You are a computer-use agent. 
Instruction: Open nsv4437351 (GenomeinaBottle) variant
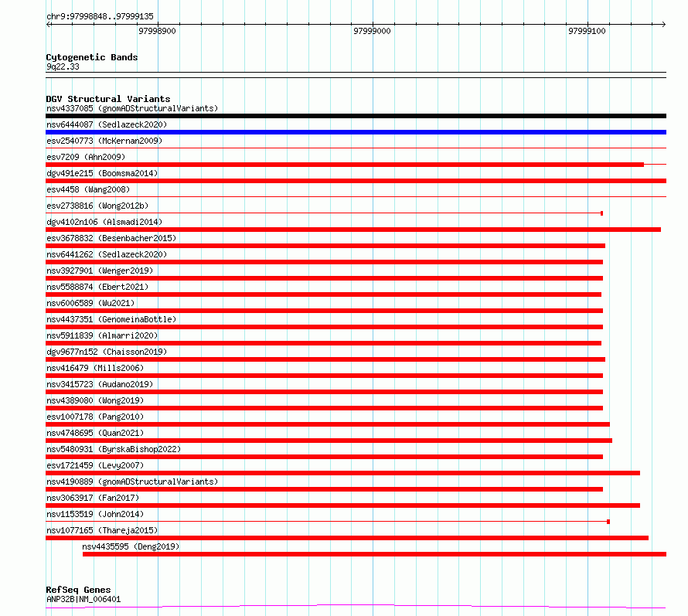pos(111,319)
